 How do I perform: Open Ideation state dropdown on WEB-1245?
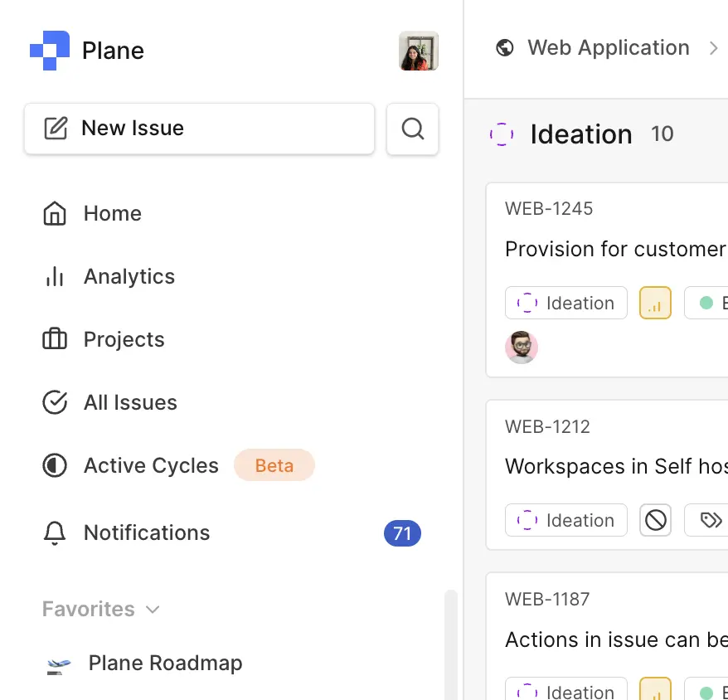pos(565,304)
